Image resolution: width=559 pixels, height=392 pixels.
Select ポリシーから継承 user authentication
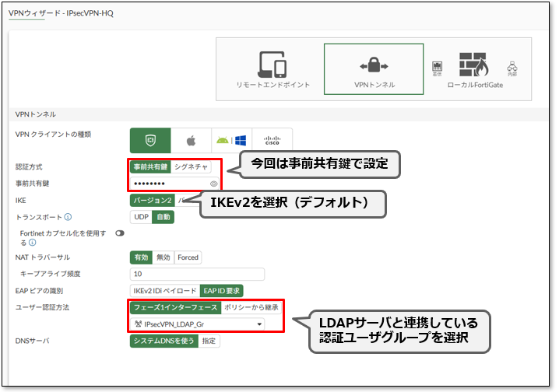click(249, 307)
